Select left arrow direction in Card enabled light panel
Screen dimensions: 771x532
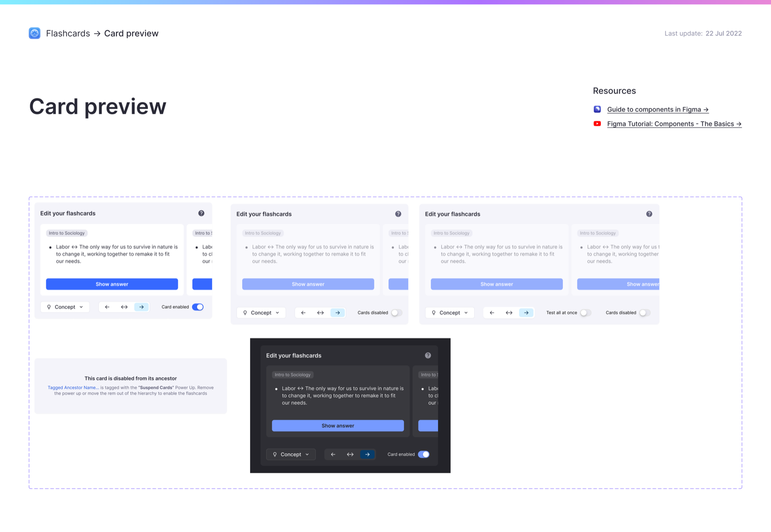(107, 307)
